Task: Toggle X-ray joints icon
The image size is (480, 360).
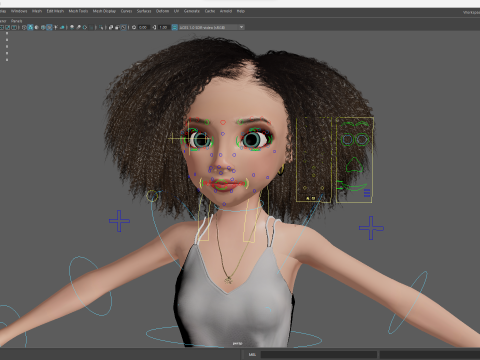Action: pyautogui.click(x=124, y=27)
